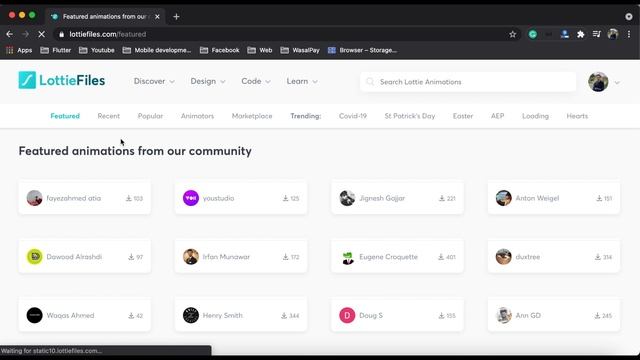Open the Extensions puzzle icon
The width and height of the screenshot is (640, 360).
[x=580, y=34]
